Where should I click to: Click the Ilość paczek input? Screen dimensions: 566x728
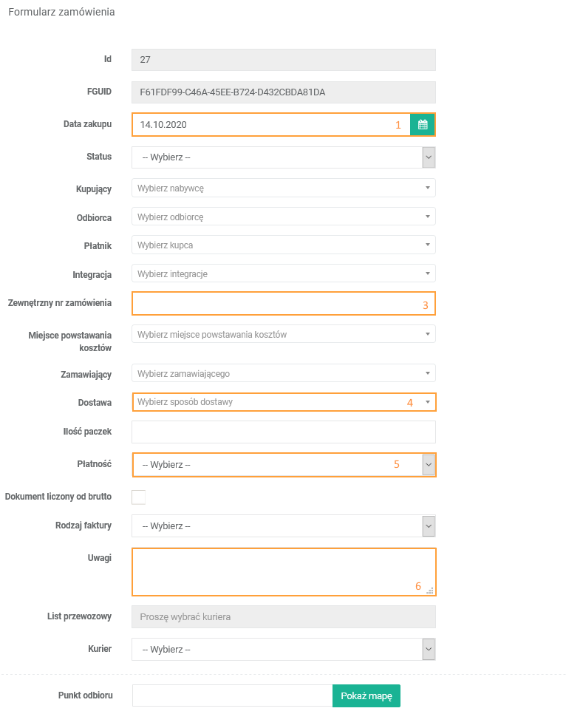283,432
